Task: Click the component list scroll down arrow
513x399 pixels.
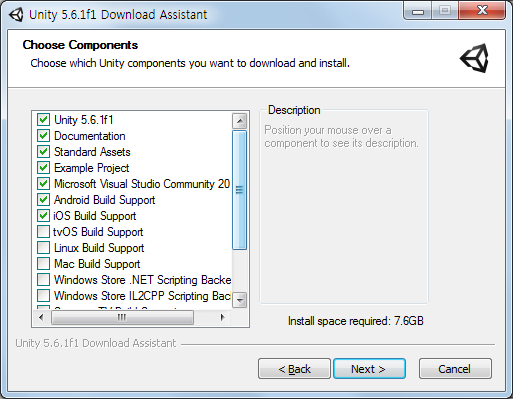Action: click(239, 300)
